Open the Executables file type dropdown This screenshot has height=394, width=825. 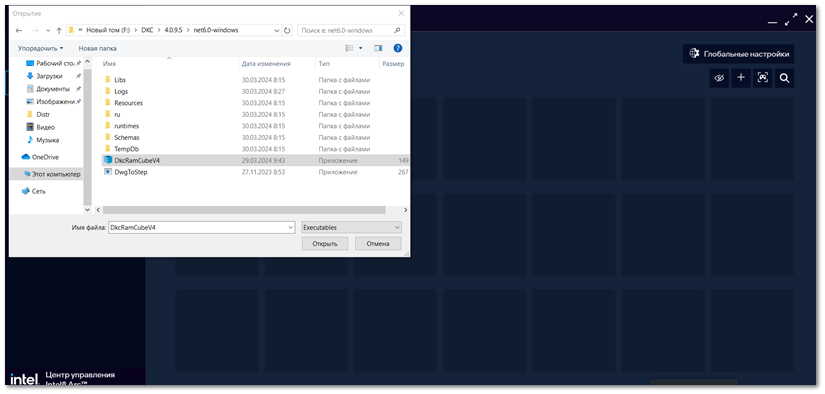(x=351, y=228)
